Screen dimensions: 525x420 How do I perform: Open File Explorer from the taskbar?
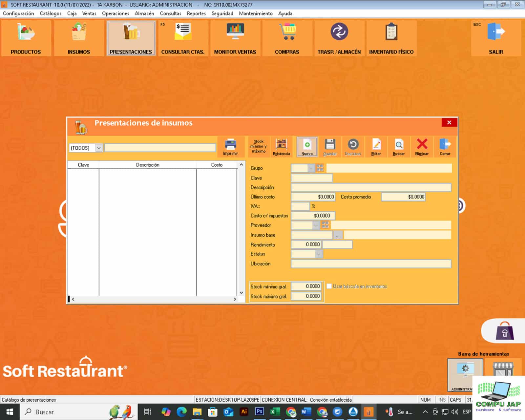pos(197,411)
